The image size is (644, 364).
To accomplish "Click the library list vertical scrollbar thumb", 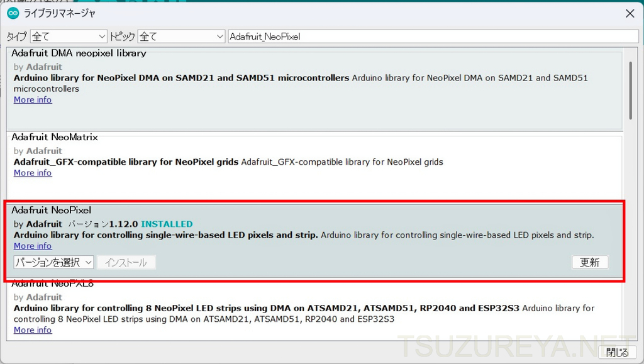I will [x=630, y=91].
